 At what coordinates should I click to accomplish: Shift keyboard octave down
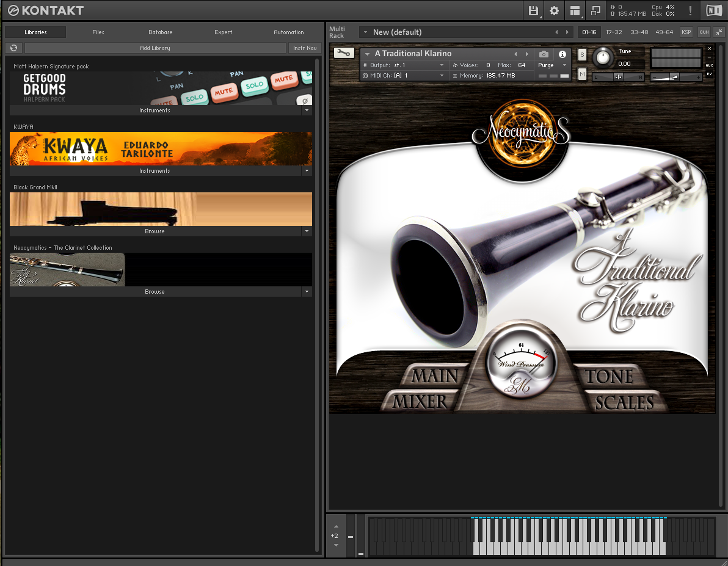(336, 545)
